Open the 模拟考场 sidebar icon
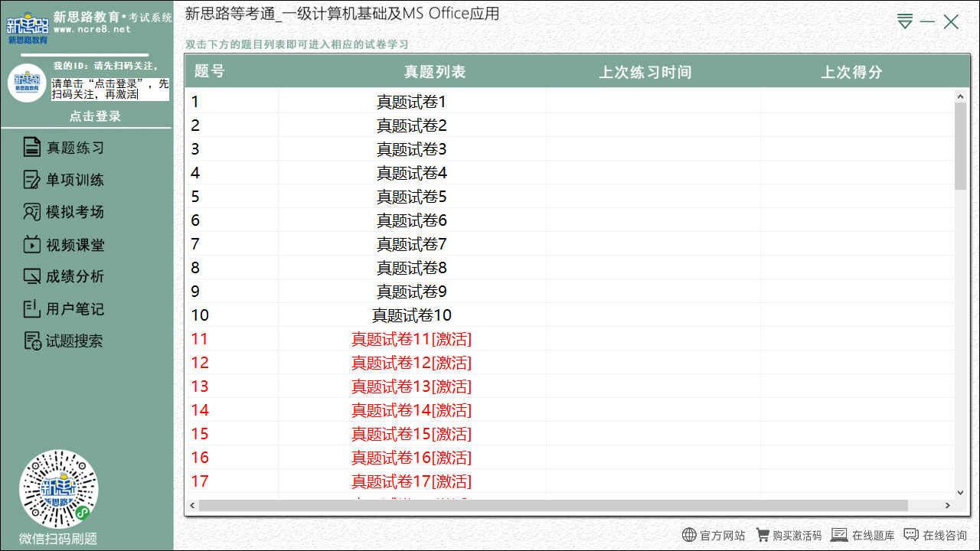 (31, 212)
